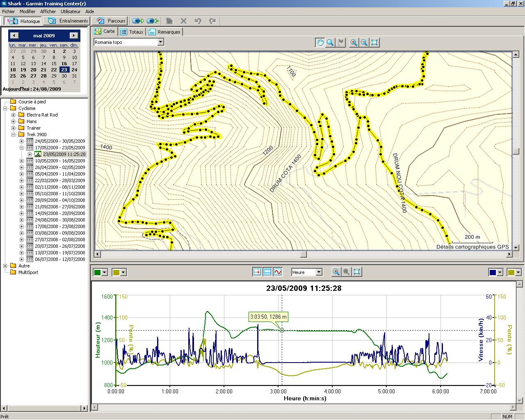The height and width of the screenshot is (420, 525).
Task: Click the receive from device icon
Action: (153, 21)
